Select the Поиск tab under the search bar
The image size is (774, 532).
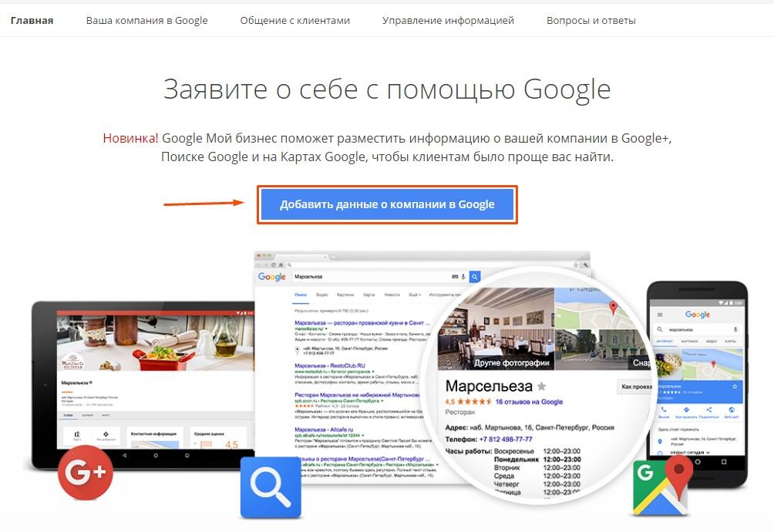click(300, 294)
